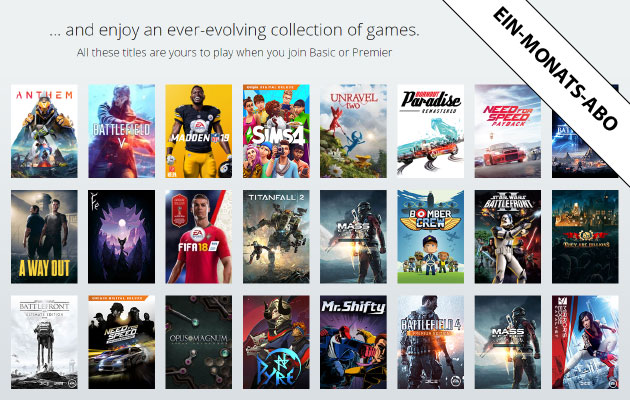The width and height of the screenshot is (630, 400).
Task: Open the Anthem game cover
Action: click(x=44, y=131)
